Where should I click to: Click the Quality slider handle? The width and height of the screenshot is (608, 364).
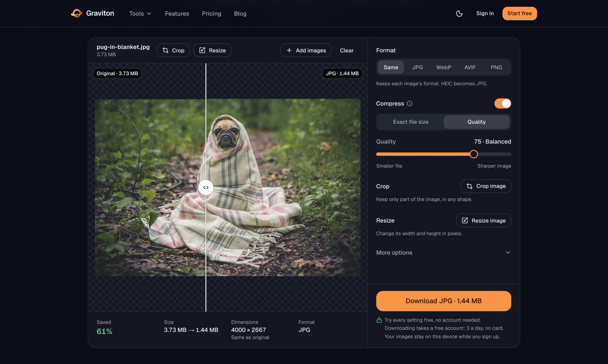[x=474, y=154]
